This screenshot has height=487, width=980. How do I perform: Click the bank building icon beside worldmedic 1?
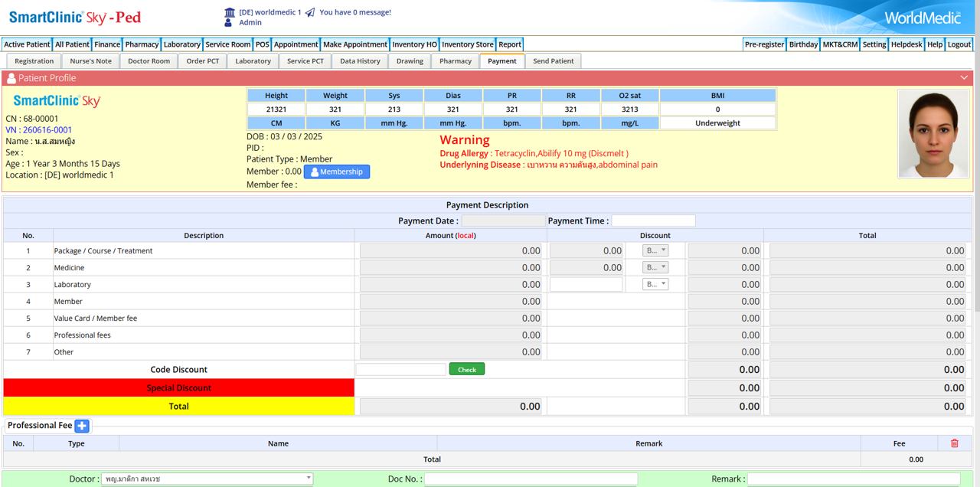pyautogui.click(x=230, y=12)
